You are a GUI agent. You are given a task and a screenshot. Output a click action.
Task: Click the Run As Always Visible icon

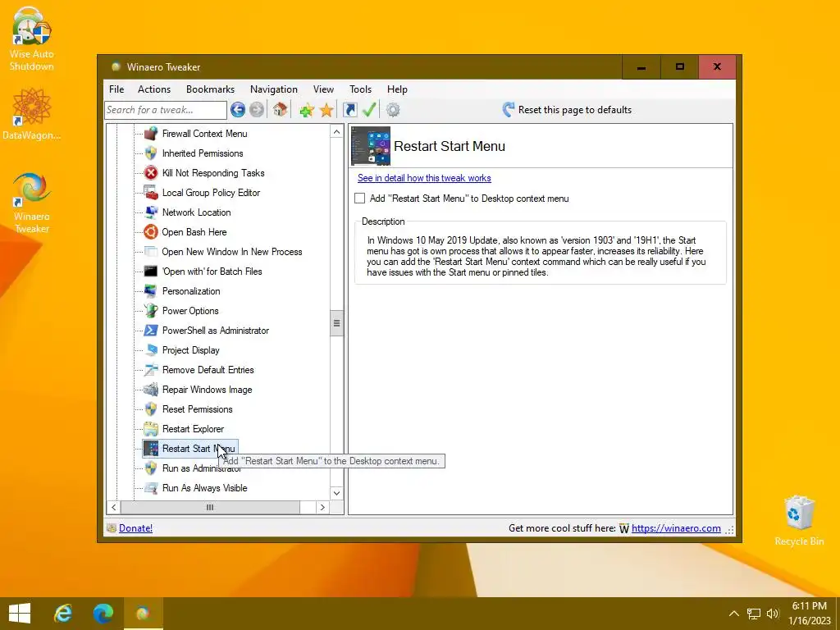(151, 488)
